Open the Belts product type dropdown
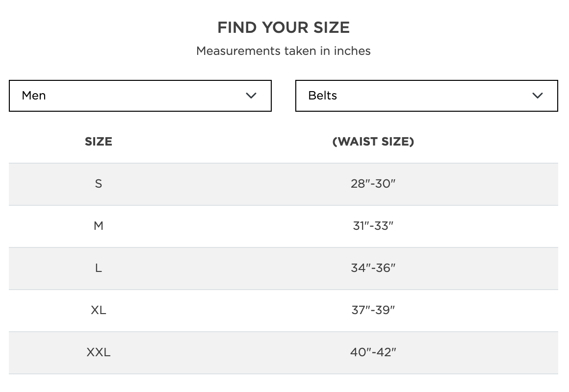The width and height of the screenshot is (569, 392). pyautogui.click(x=426, y=96)
